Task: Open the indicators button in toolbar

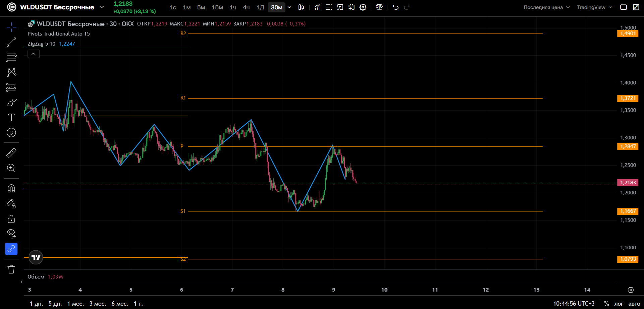Action: coord(317,7)
